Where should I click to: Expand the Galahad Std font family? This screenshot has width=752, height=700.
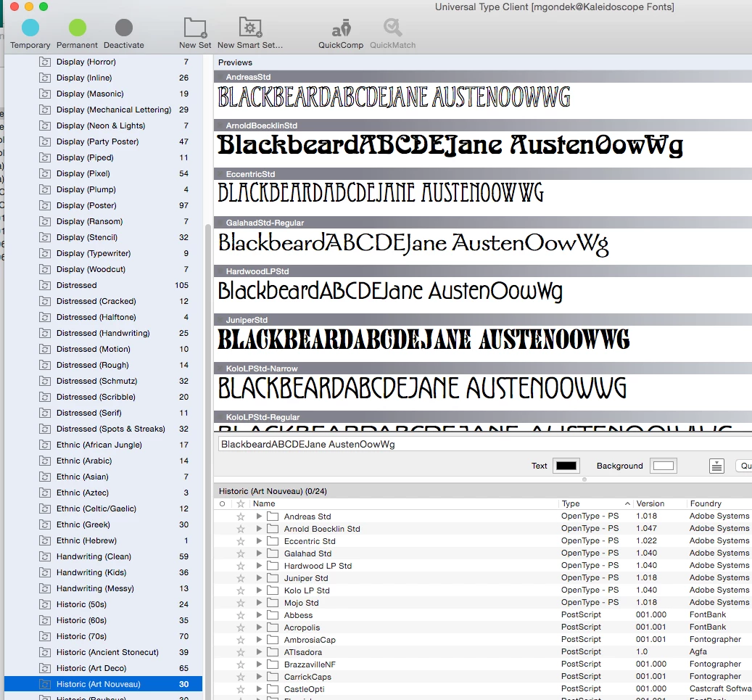(x=259, y=553)
